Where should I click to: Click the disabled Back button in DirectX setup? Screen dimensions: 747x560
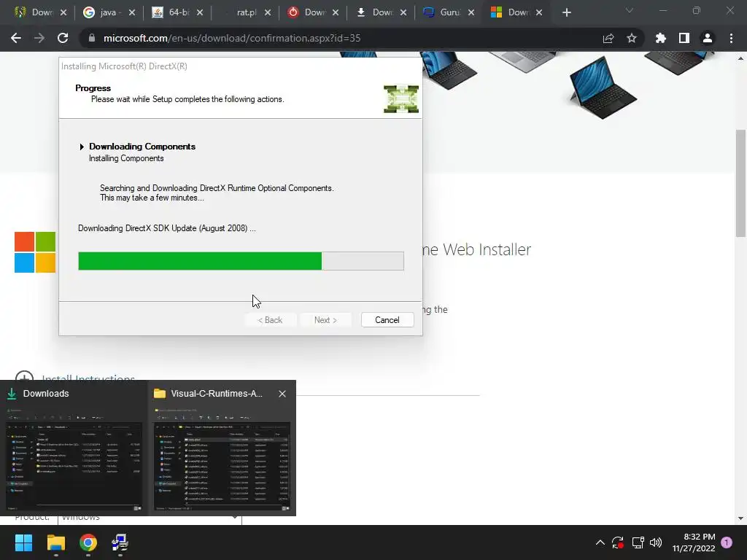coord(270,320)
